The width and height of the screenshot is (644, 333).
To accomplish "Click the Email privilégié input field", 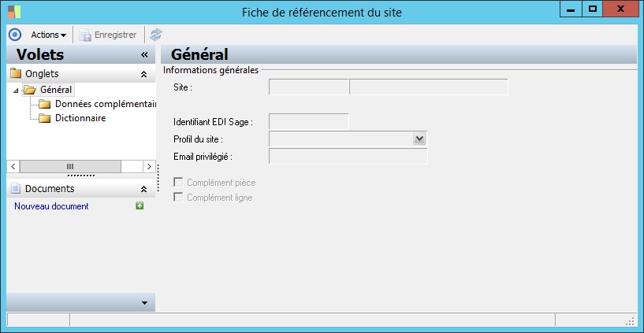I will (348, 156).
